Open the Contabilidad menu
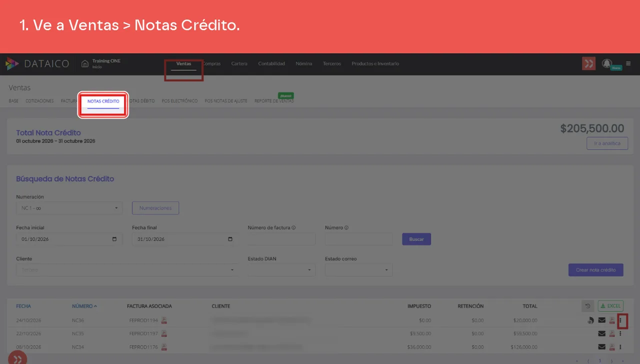Image resolution: width=640 pixels, height=364 pixels. click(x=271, y=63)
